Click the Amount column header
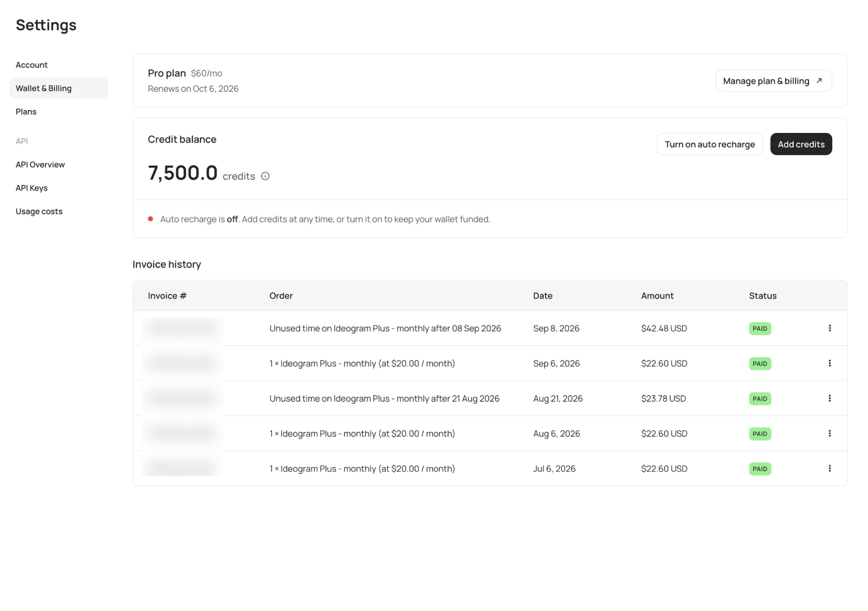 tap(657, 296)
